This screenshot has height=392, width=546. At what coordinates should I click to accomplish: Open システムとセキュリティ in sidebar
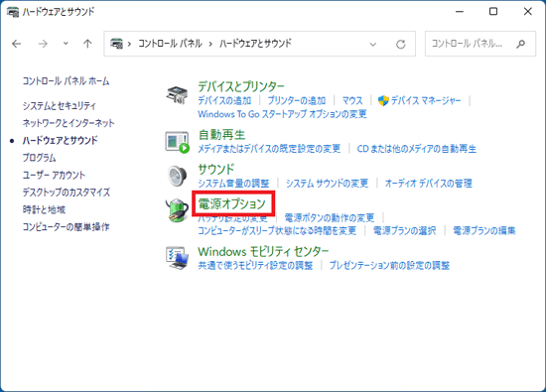pyautogui.click(x=59, y=105)
